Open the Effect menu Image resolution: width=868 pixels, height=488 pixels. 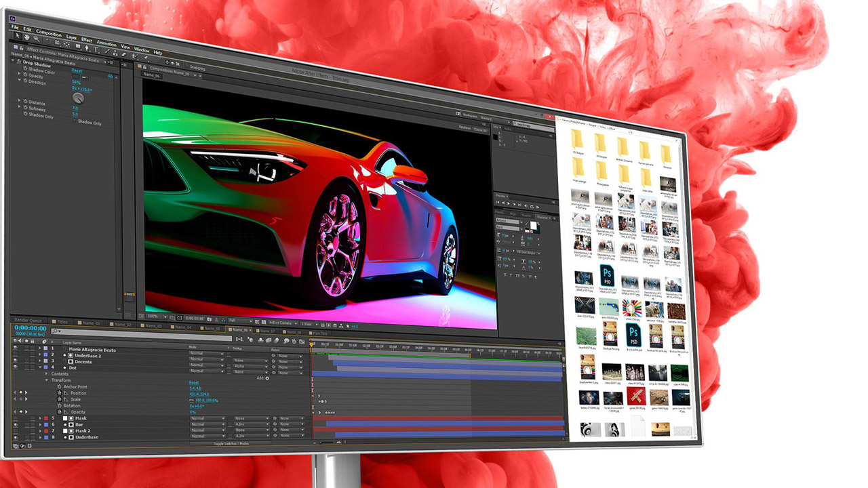[x=86, y=40]
